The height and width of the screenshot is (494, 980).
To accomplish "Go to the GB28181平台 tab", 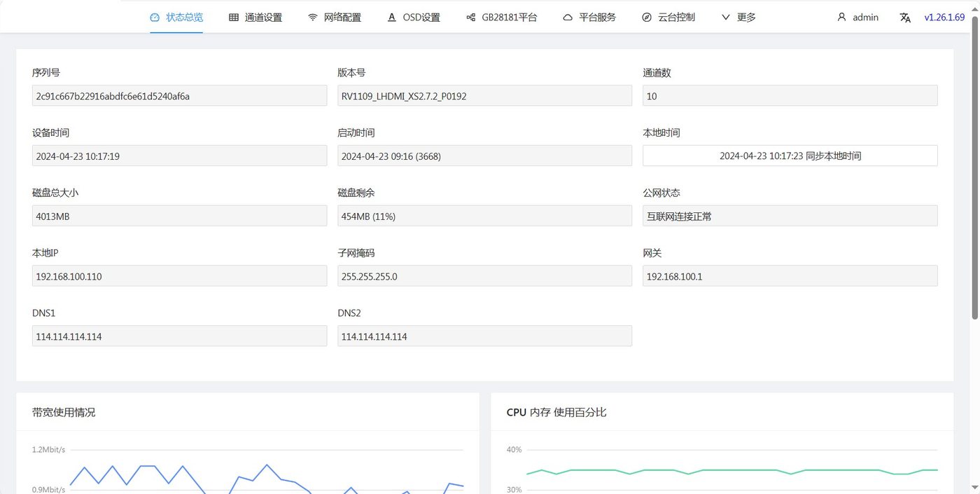I will (x=502, y=17).
